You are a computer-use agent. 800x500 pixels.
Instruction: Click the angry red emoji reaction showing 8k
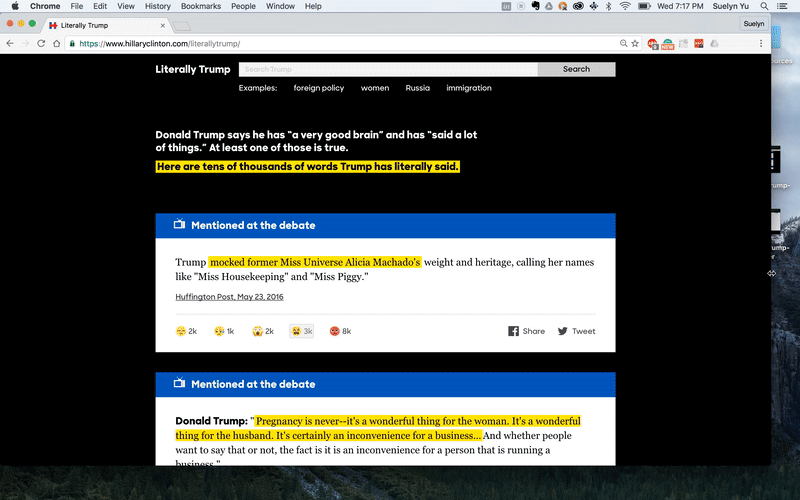pos(340,331)
